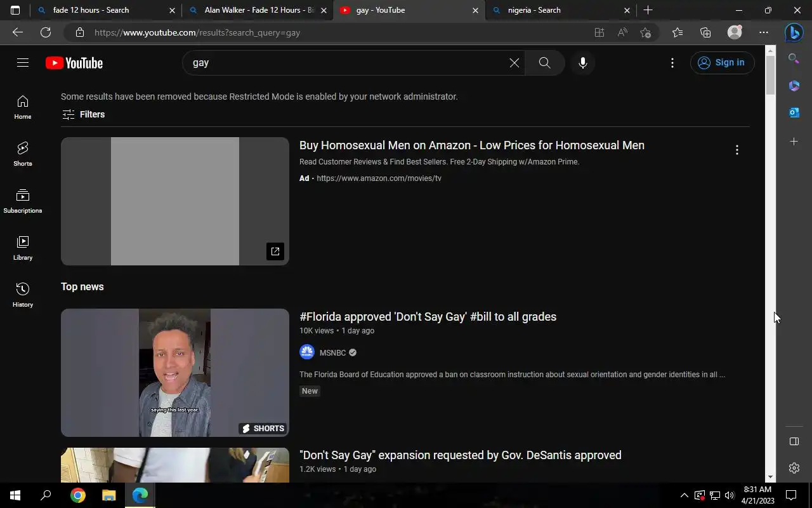812x508 pixels.
Task: Click external link icon on ad thumbnail
Action: tap(275, 251)
